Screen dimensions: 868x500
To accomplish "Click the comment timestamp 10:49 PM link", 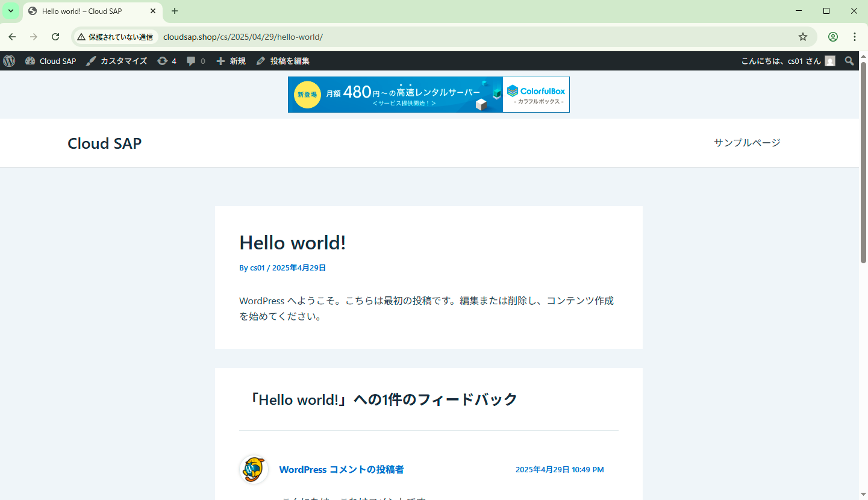I will click(560, 470).
